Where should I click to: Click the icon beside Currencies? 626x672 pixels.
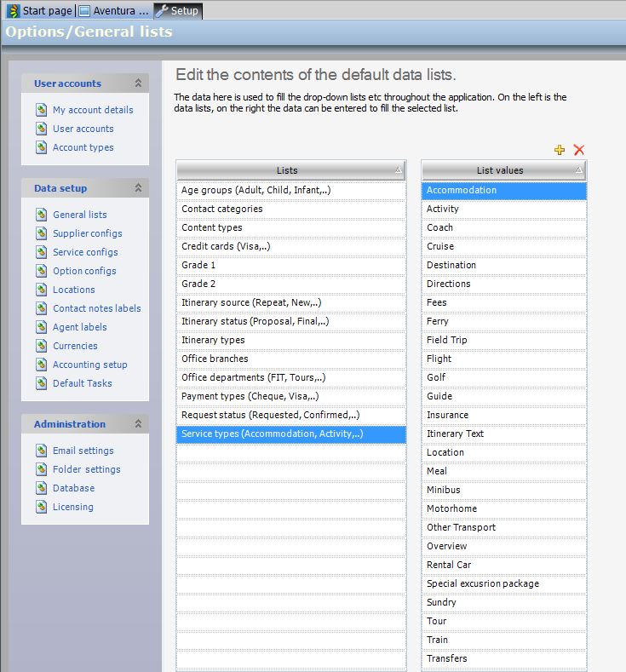pos(41,346)
